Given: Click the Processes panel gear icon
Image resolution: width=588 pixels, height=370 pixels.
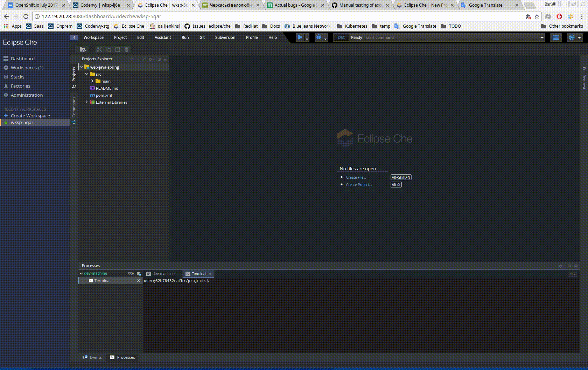Looking at the screenshot, I should click(561, 266).
